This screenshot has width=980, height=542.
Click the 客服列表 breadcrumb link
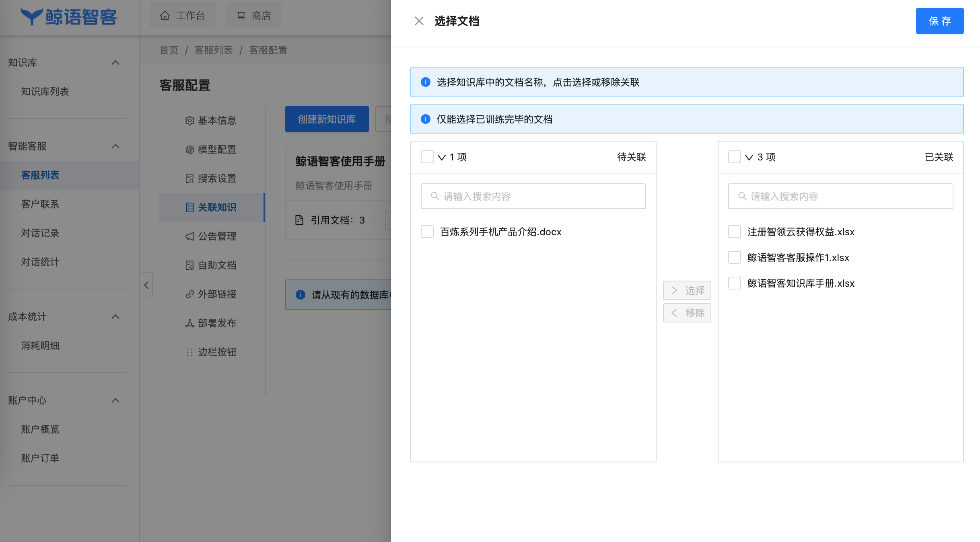tap(214, 50)
